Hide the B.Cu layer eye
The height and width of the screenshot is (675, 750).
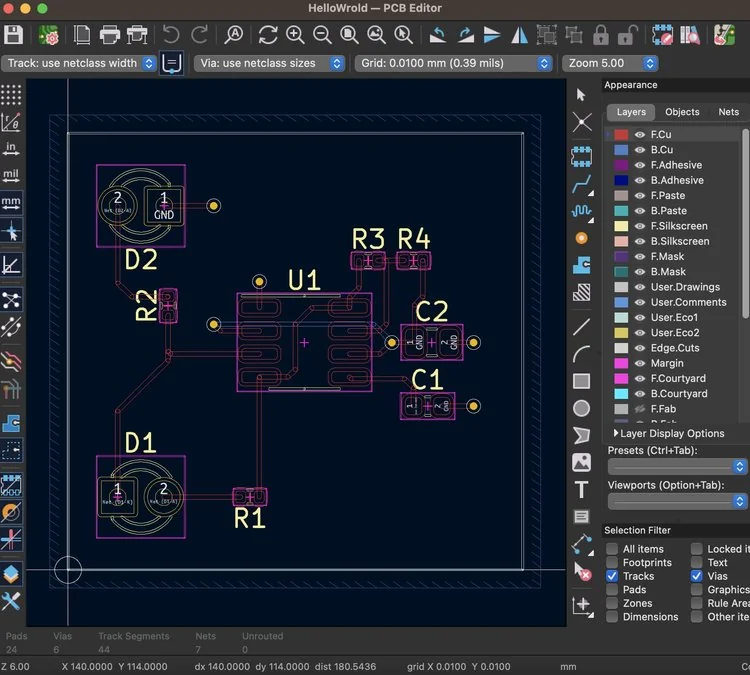pos(640,150)
